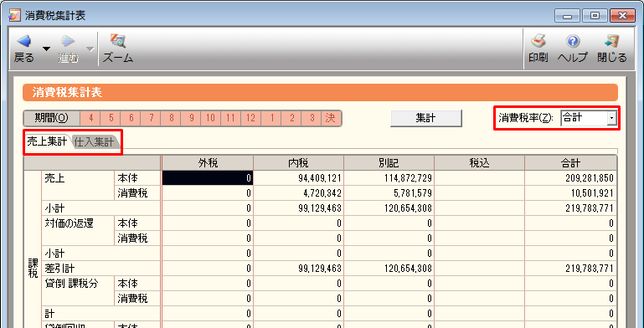Click the 集計 button
This screenshot has height=328, width=644.
[426, 118]
